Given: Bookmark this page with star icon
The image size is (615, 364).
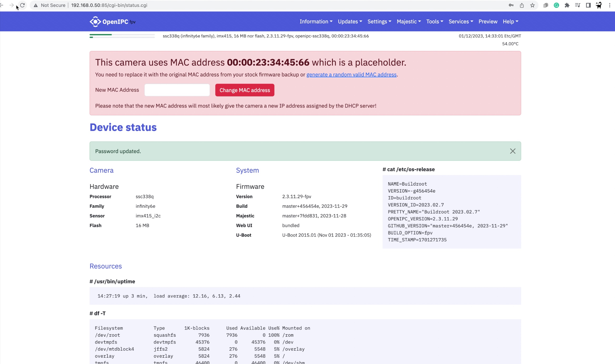Looking at the screenshot, I should 532,5.
